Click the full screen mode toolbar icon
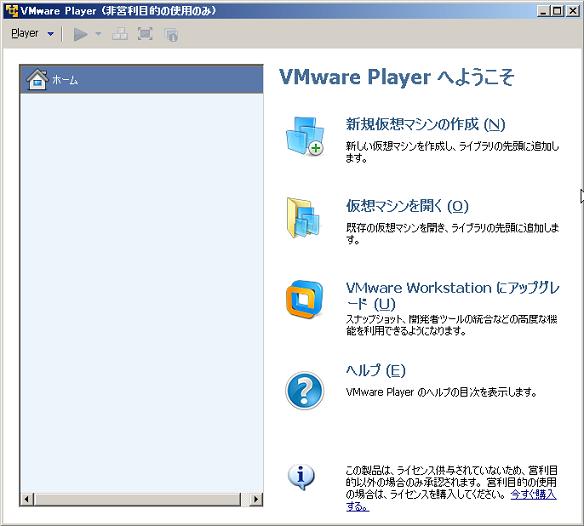Screen dimensions: 584x526 (x=145, y=34)
